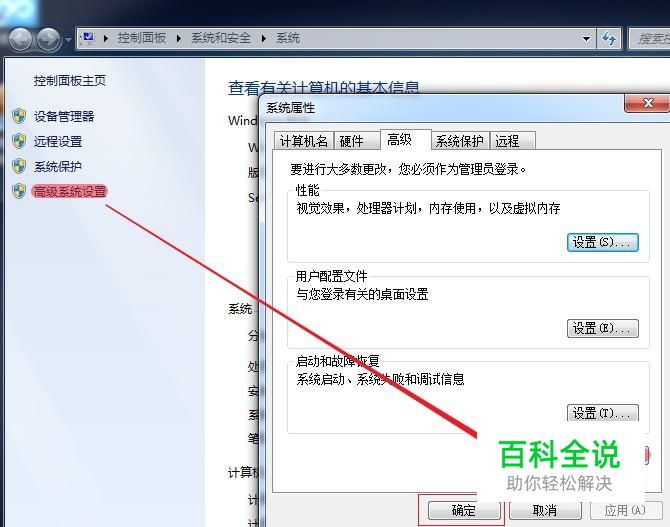Switch to the 计算机名 tab
This screenshot has height=527, width=670.
303,141
